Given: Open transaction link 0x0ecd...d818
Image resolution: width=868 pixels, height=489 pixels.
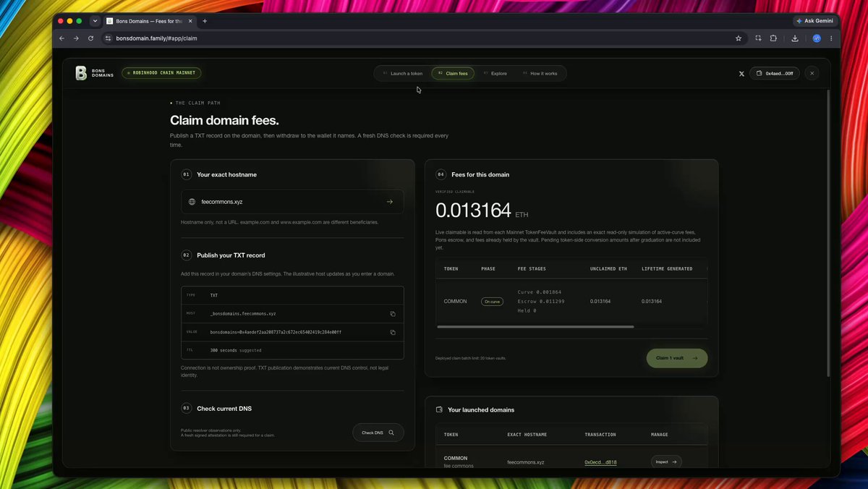Looking at the screenshot, I should click(600, 462).
